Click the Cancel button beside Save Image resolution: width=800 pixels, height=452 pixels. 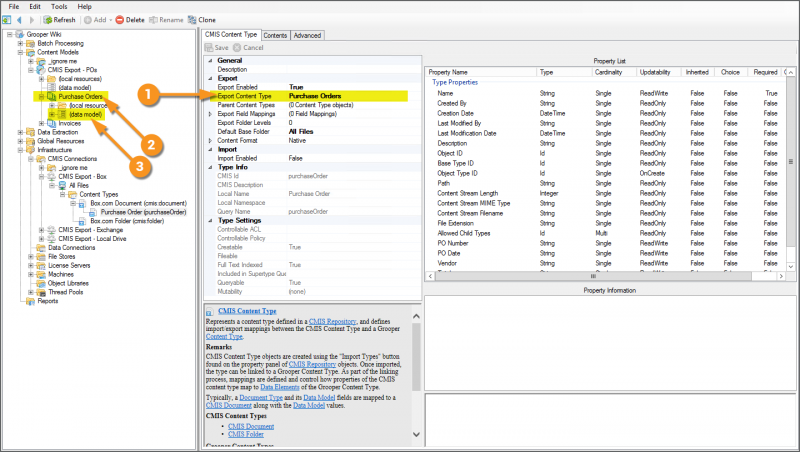coord(248,47)
